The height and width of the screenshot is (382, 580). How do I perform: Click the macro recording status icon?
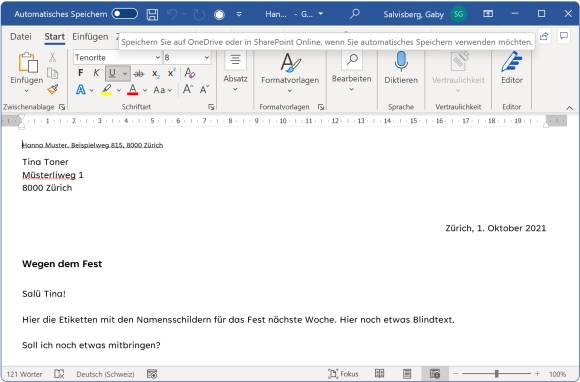coord(152,374)
